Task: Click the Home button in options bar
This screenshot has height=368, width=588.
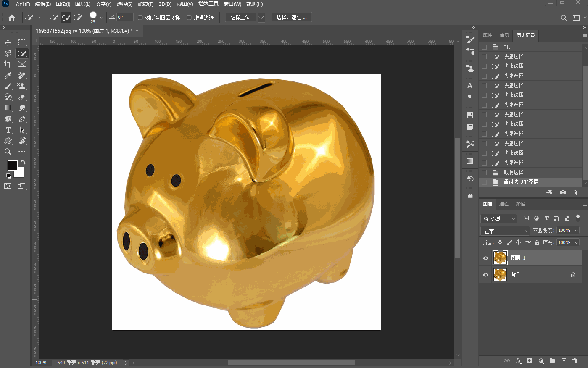Action: pos(12,18)
